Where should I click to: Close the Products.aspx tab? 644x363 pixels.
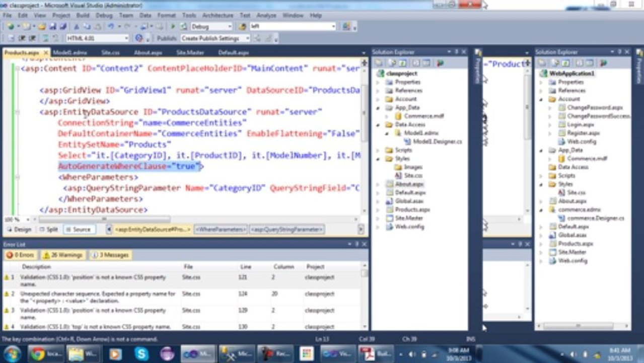click(46, 52)
